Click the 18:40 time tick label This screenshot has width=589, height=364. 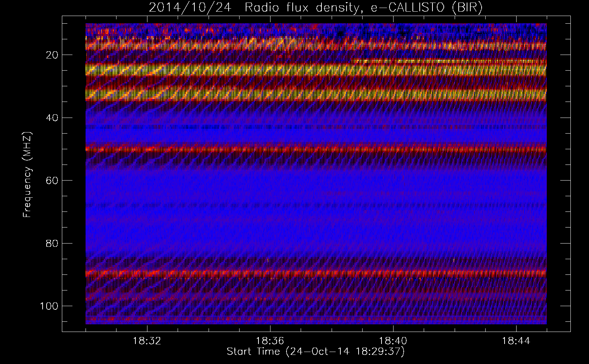click(x=393, y=341)
